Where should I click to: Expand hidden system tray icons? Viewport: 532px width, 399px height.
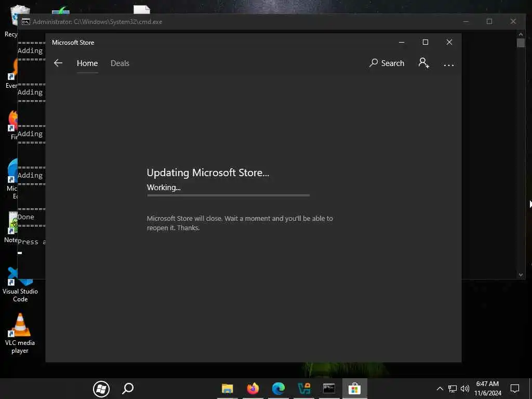440,389
